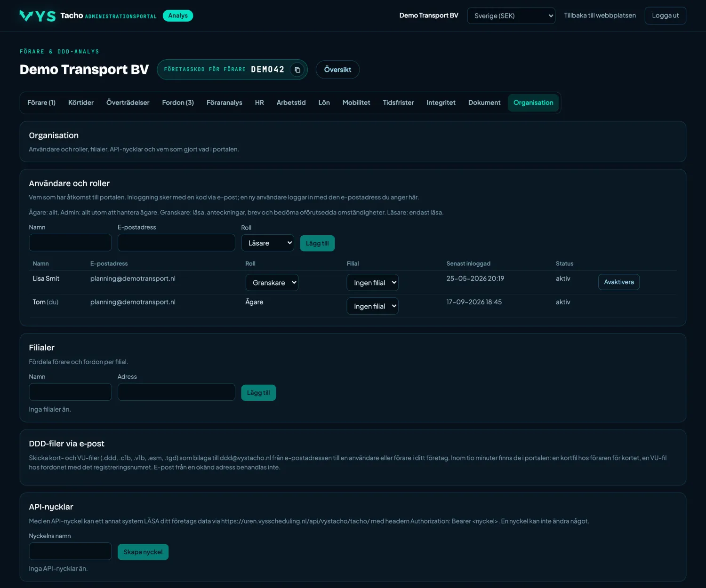Viewport: 706px width, 588px height.
Task: Open Tom's Ingen filial dropdown
Action: [373, 306]
